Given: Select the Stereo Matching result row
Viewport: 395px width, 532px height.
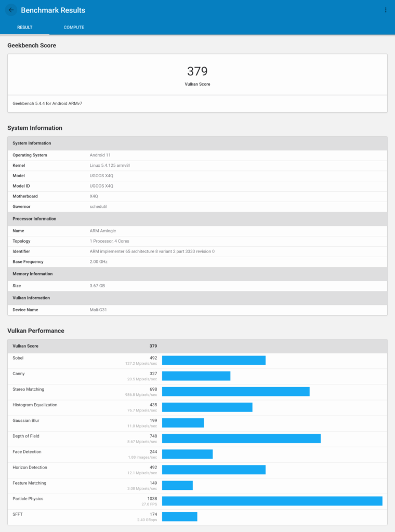Looking at the screenshot, I should [x=197, y=392].
